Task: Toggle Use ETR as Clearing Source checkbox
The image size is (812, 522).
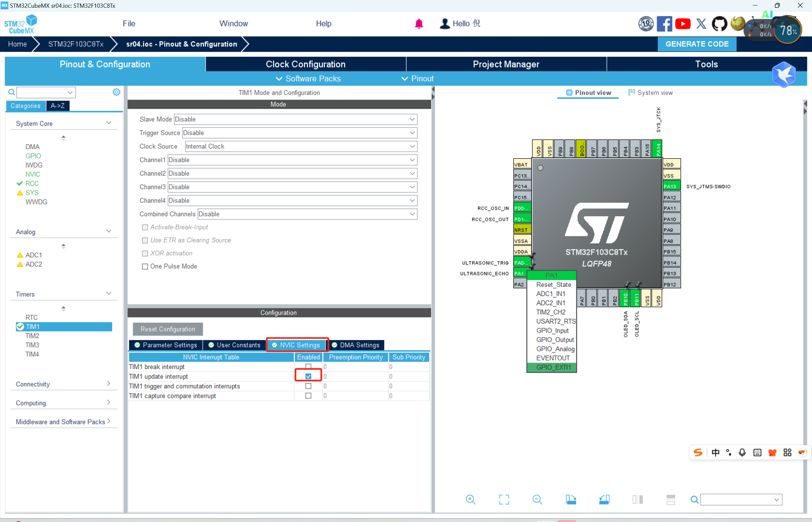Action: click(145, 240)
